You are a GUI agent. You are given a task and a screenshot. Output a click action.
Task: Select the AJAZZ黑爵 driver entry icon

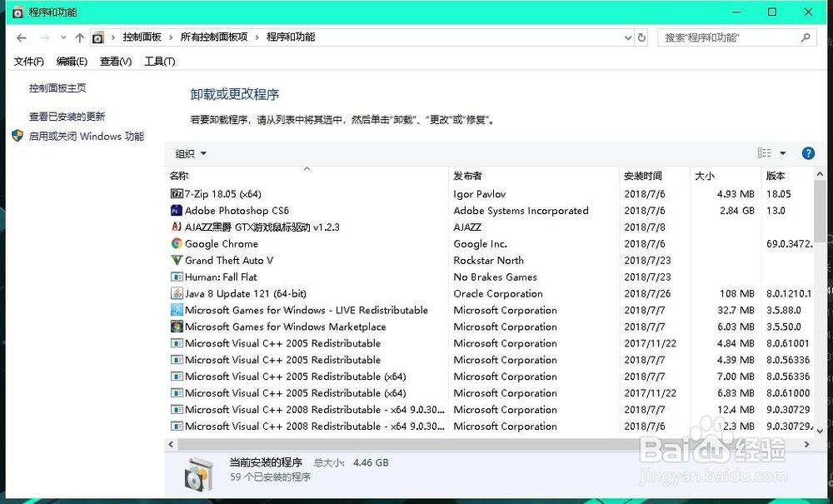[x=175, y=227]
